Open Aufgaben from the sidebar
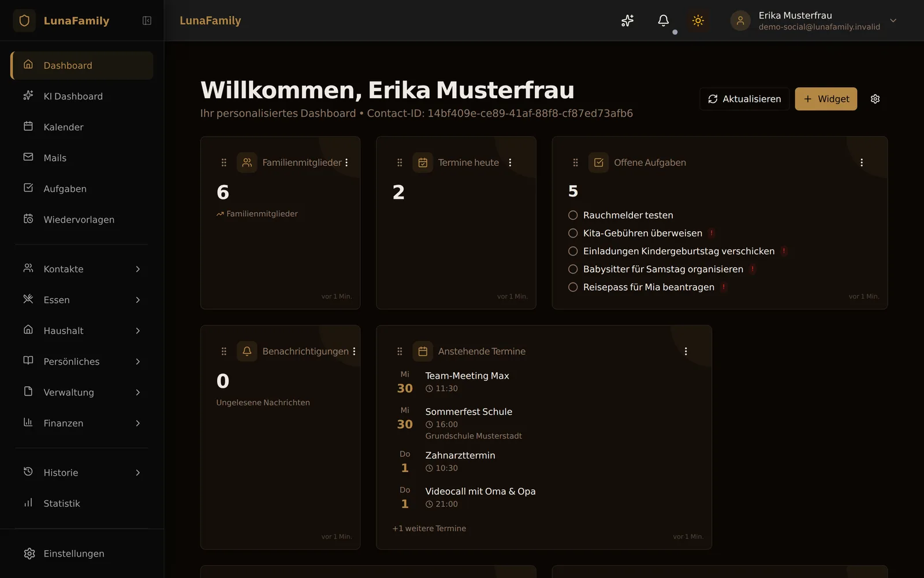 pos(81,188)
